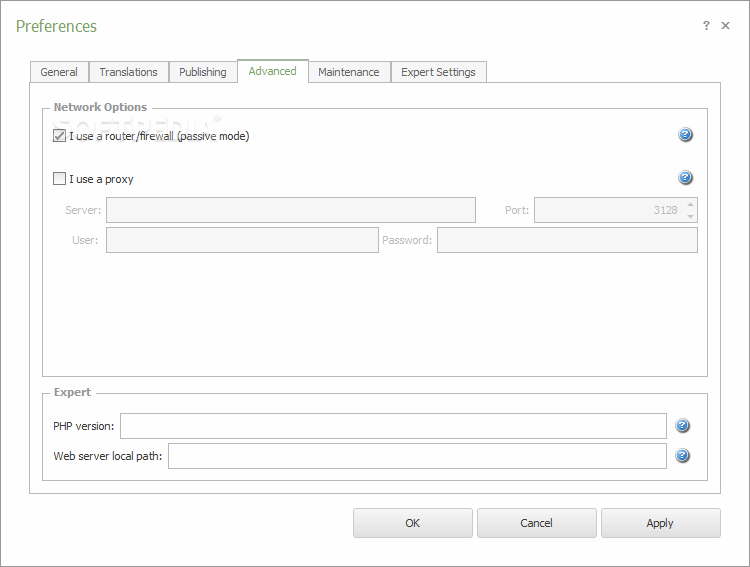Click help icon next to passive mode option
This screenshot has width=750, height=567.
(685, 135)
